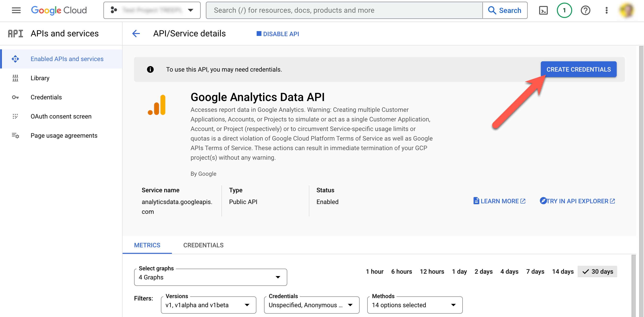Select the 14 days time range
This screenshot has height=317, width=644.
(x=563, y=272)
